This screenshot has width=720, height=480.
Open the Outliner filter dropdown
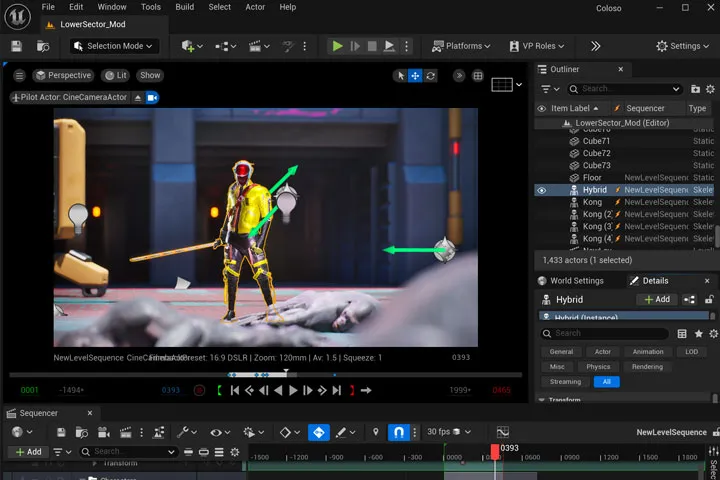pyautogui.click(x=550, y=89)
